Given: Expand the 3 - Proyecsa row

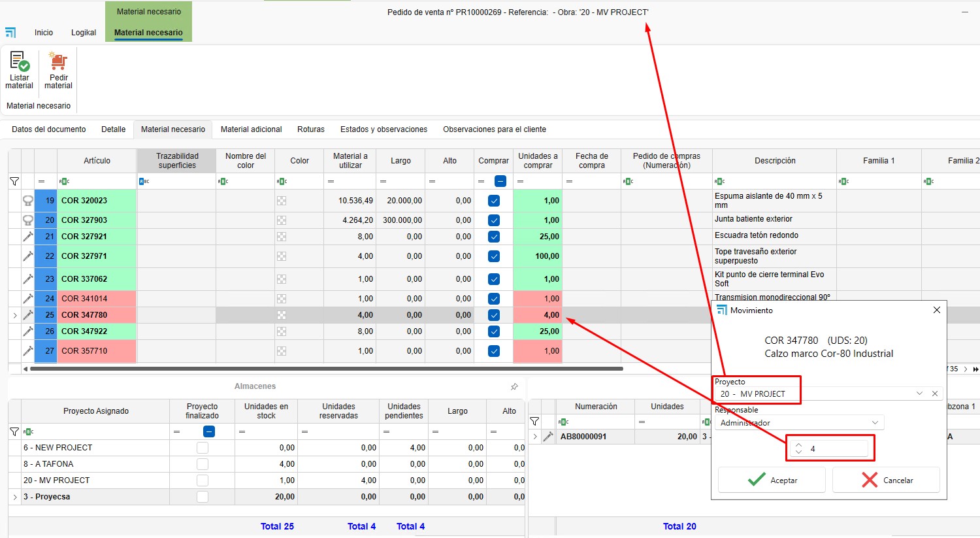Looking at the screenshot, I should click(15, 497).
